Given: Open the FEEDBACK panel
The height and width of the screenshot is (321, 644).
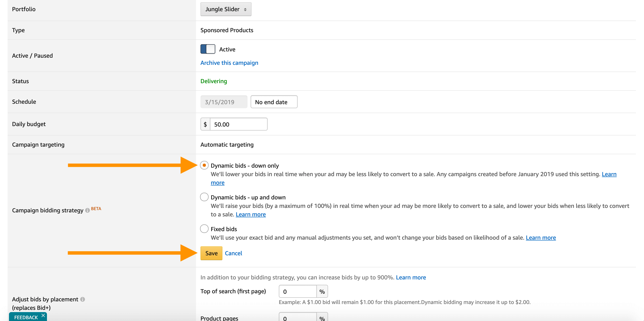Looking at the screenshot, I should [x=26, y=317].
